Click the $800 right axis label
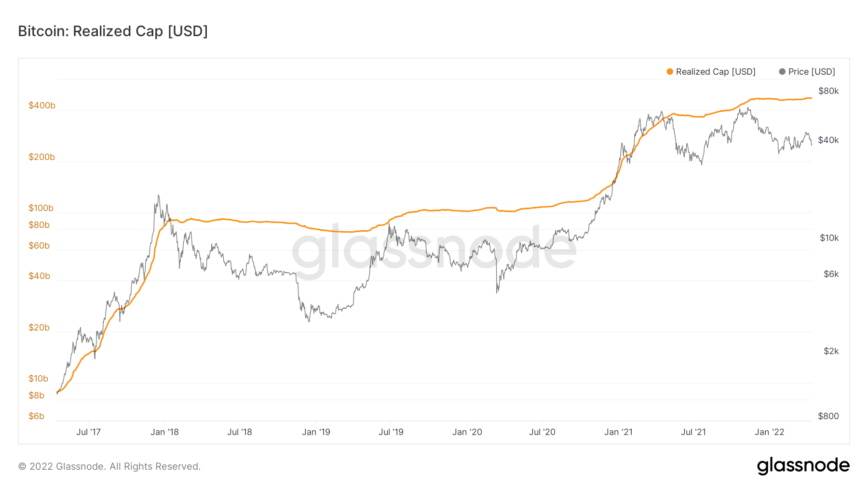 (x=828, y=416)
